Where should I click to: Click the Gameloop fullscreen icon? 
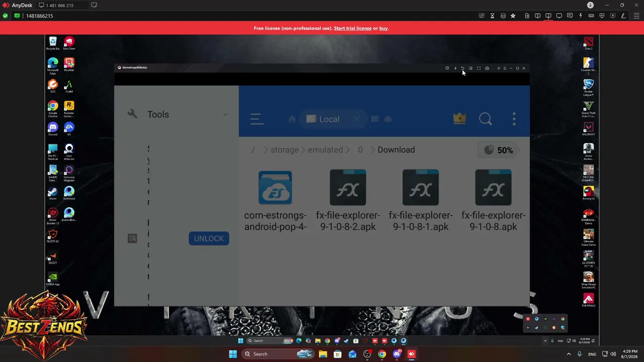coord(478,68)
